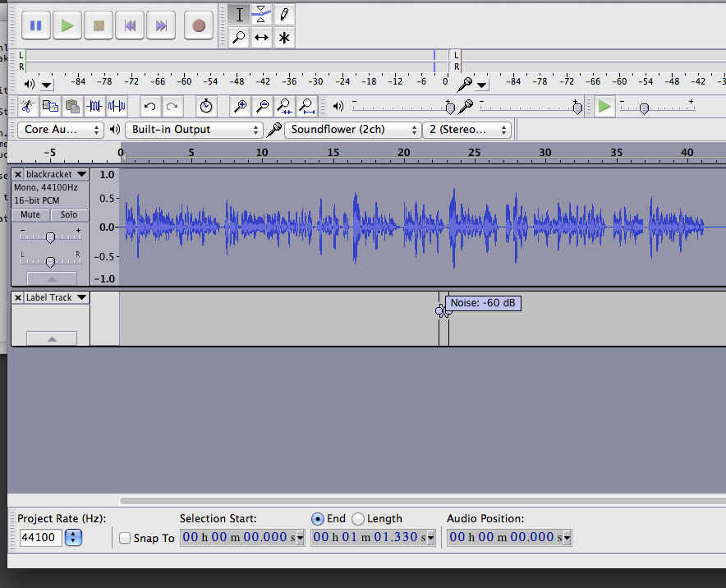Select the Draw (pencil) tool
The height and width of the screenshot is (588, 726).
[x=284, y=14]
